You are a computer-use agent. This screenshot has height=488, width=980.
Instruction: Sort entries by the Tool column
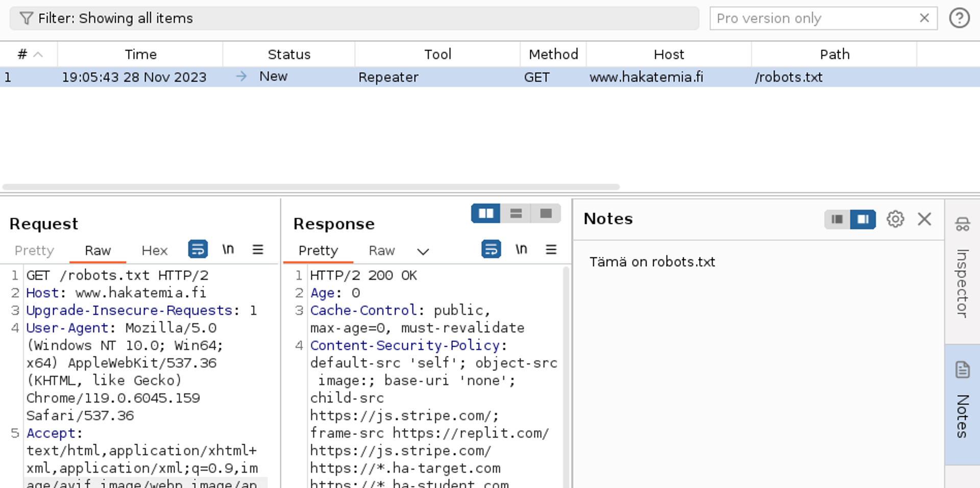(437, 54)
